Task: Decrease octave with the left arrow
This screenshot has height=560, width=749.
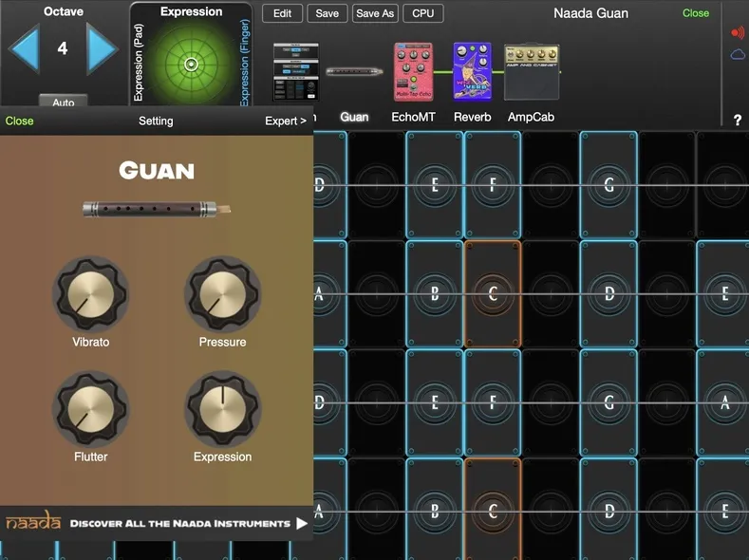Action: [x=24, y=48]
